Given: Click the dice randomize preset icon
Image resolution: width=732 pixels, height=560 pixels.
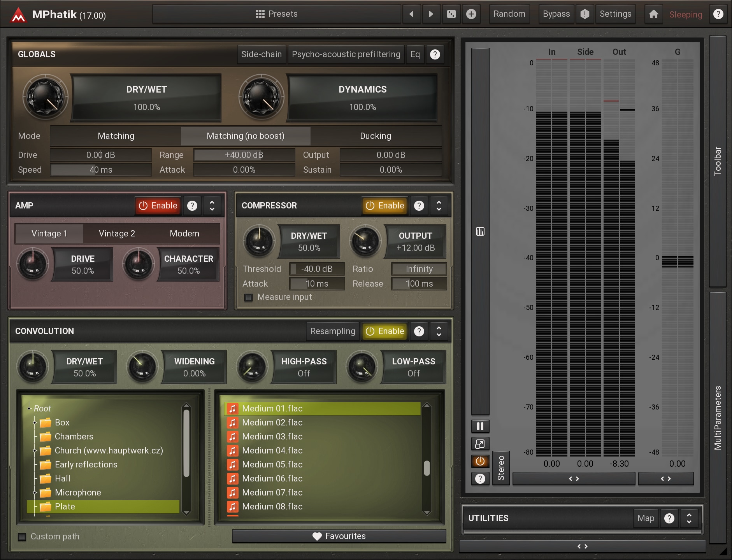Looking at the screenshot, I should pyautogui.click(x=451, y=14).
